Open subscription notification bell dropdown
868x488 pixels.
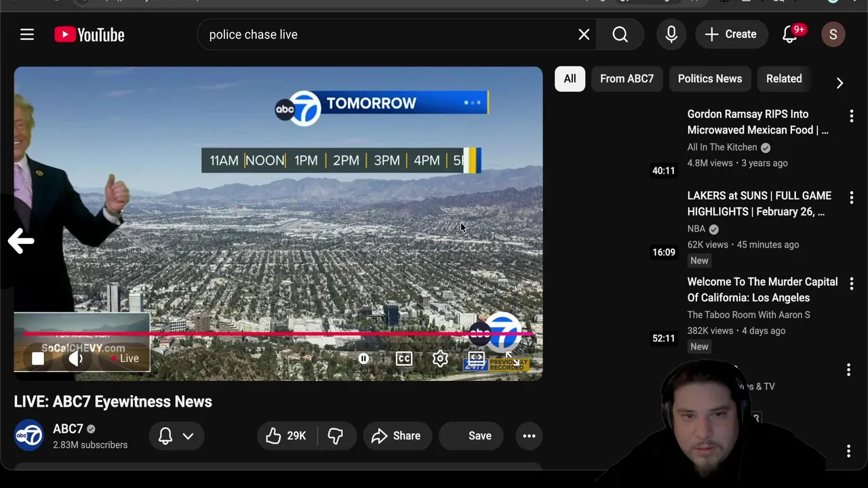tap(176, 436)
